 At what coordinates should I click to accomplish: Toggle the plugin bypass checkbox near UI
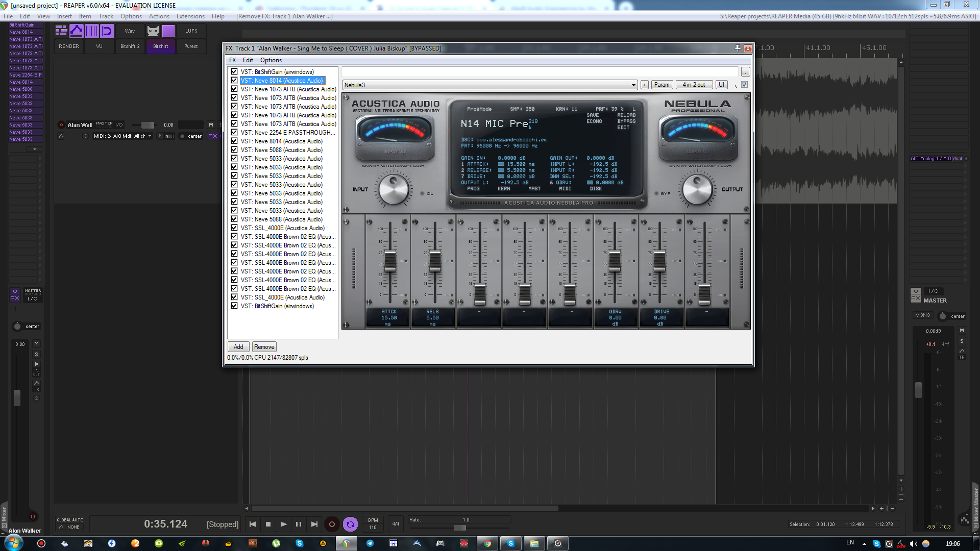tap(745, 85)
